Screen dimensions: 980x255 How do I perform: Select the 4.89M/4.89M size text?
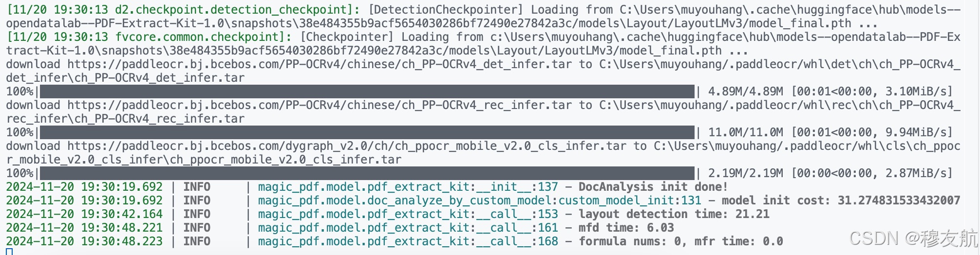click(x=745, y=91)
